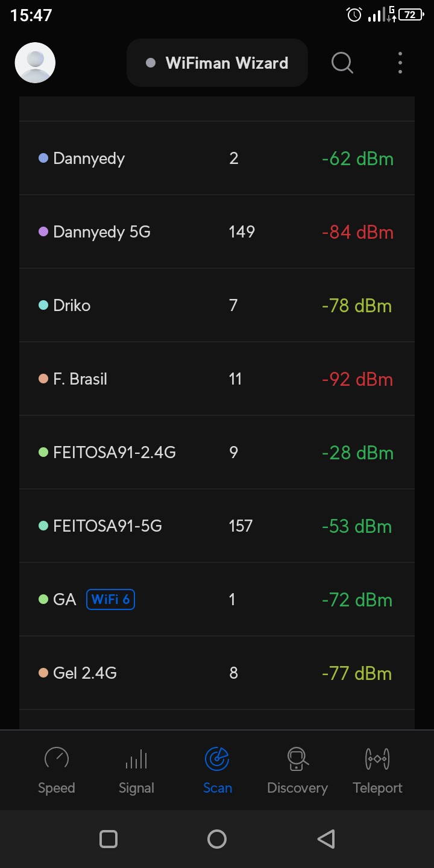Tap the Discovery icon
The image size is (434, 868).
[297, 759]
